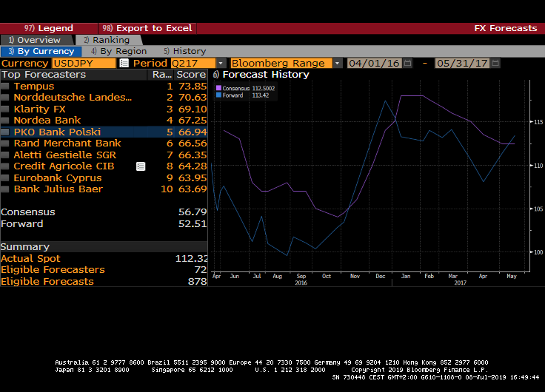Click the note icon beside Credit Agricole CIB
The image size is (545, 392).
(x=141, y=166)
